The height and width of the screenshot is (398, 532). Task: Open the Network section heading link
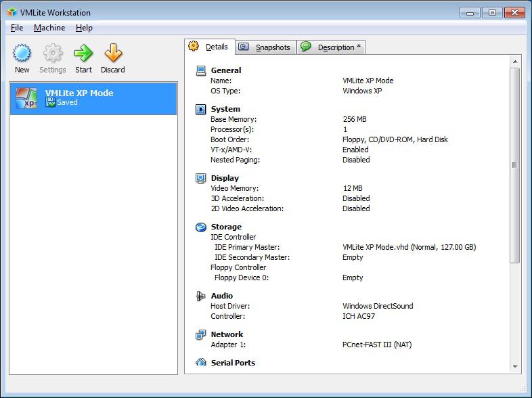(227, 334)
